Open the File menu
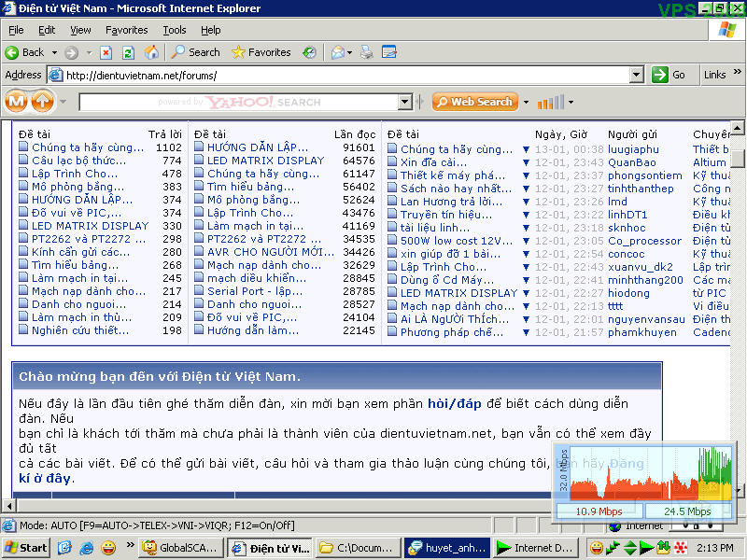Screen dimensions: 747x560 point(16,30)
